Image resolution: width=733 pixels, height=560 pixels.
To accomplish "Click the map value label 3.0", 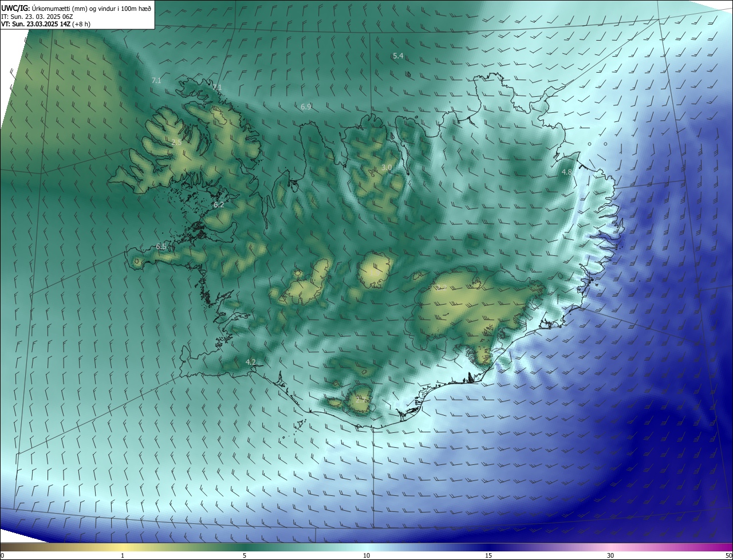I will (x=387, y=167).
